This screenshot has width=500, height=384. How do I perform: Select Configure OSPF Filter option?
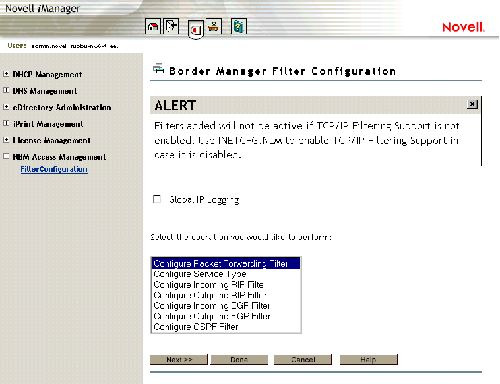(x=226, y=327)
